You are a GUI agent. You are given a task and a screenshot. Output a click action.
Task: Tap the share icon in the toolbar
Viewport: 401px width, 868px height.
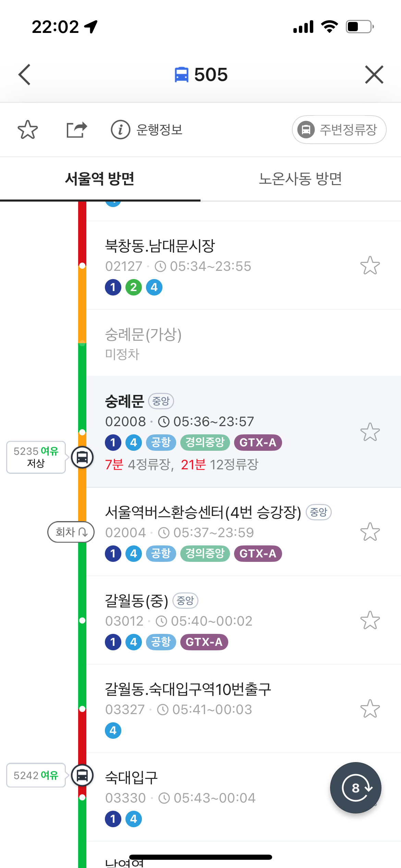(76, 130)
